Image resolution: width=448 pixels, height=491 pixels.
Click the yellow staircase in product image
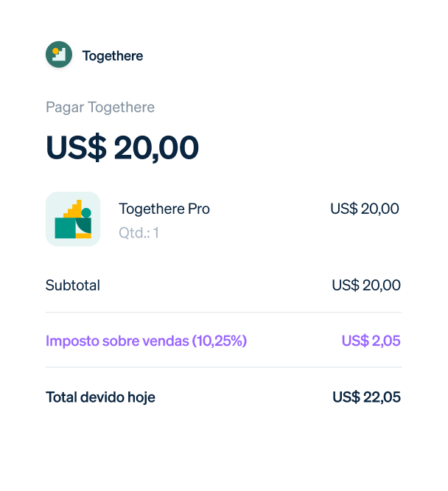(74, 209)
